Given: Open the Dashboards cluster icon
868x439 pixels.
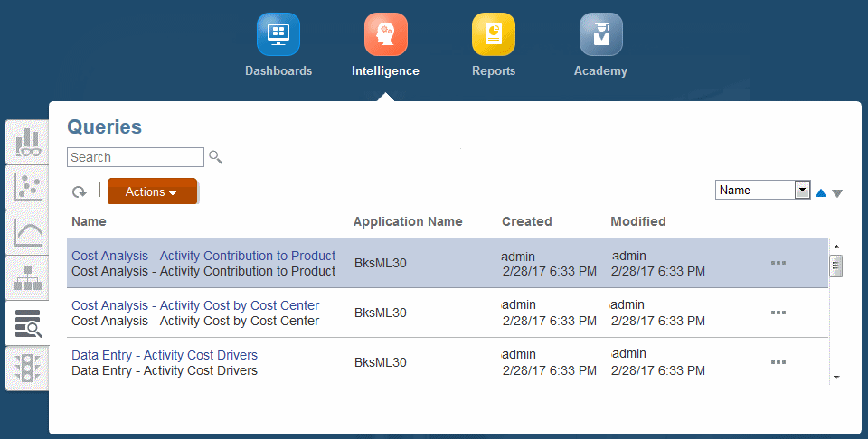Looking at the screenshot, I should tap(278, 34).
